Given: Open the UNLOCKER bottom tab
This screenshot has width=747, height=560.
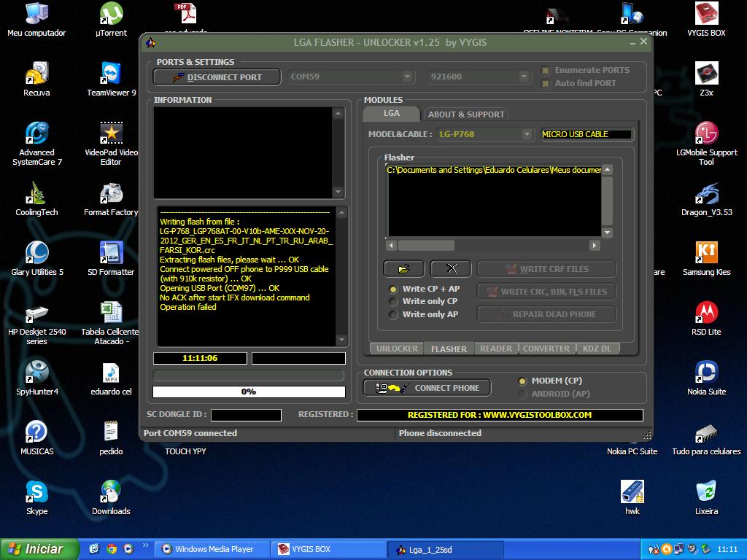Looking at the screenshot, I should (x=397, y=349).
